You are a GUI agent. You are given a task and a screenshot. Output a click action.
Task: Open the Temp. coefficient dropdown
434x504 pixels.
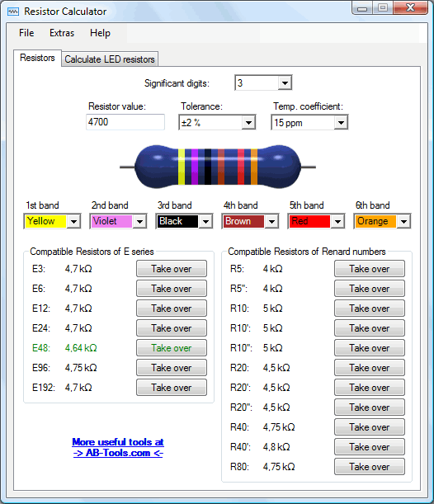[341, 122]
